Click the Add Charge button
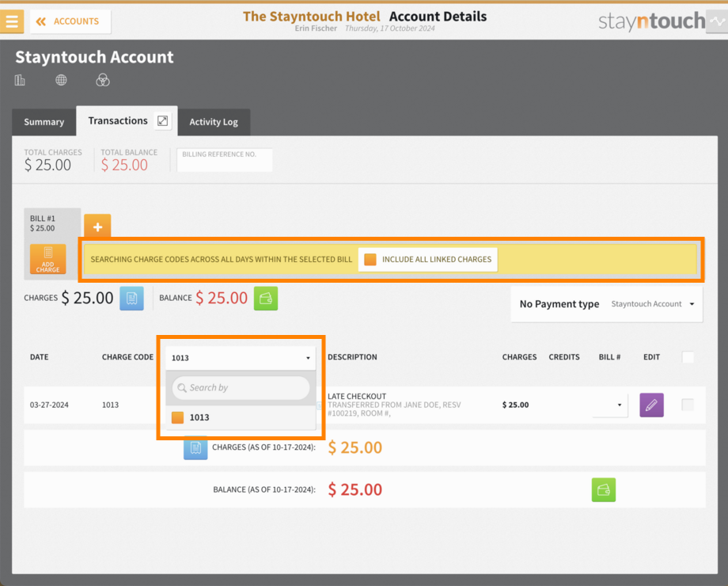 (x=47, y=259)
